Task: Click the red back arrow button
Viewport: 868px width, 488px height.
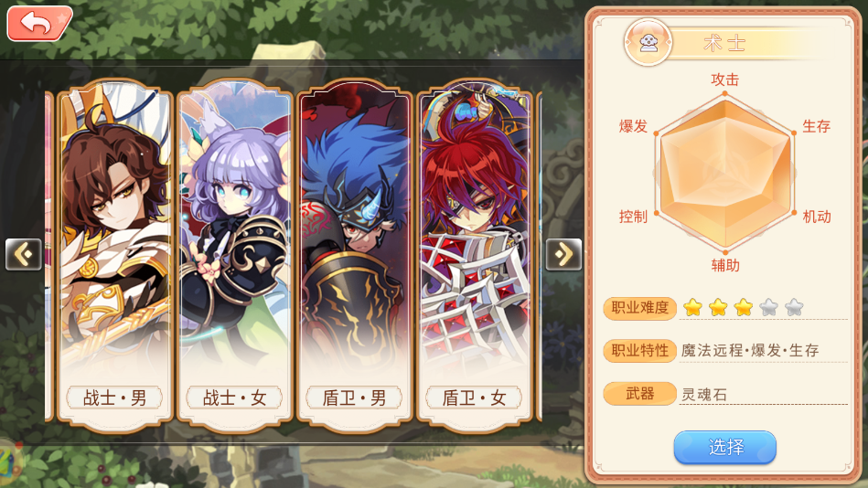Action: coord(39,23)
